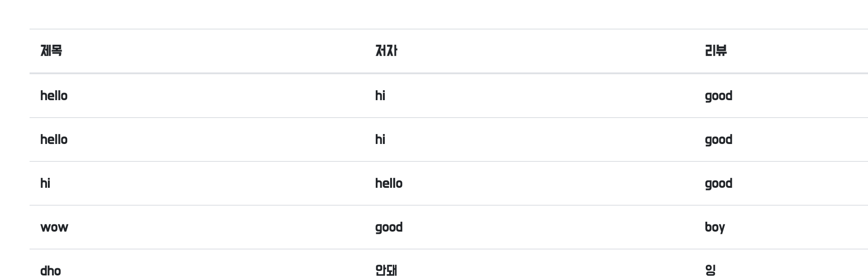Select 'hello' title in first data row
This screenshot has height=279, width=868.
[54, 96]
